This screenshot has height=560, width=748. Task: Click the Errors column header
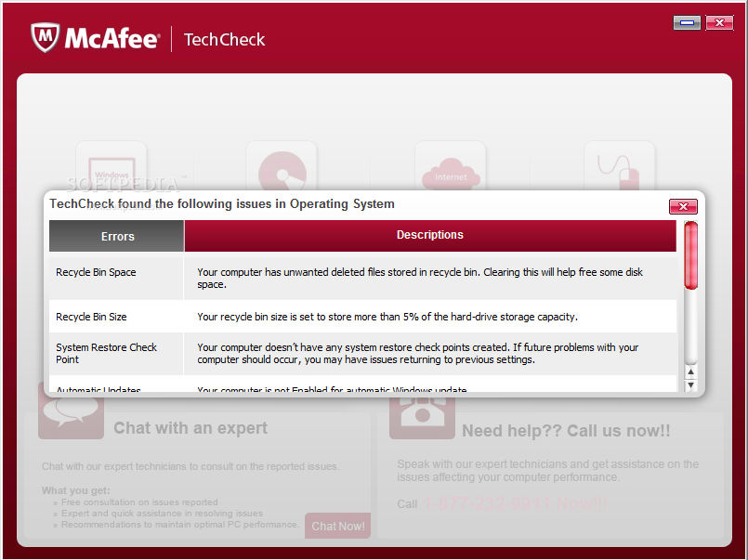pyautogui.click(x=117, y=236)
